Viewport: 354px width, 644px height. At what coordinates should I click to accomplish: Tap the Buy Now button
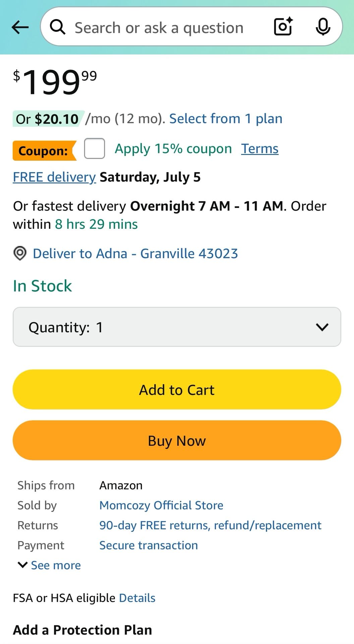[x=177, y=440]
